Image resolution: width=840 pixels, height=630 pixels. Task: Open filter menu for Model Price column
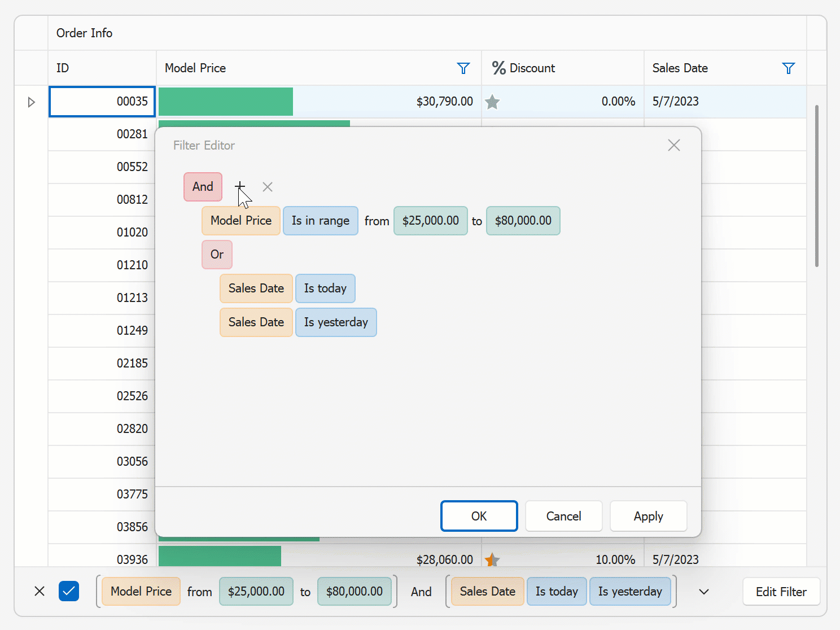[x=463, y=68]
